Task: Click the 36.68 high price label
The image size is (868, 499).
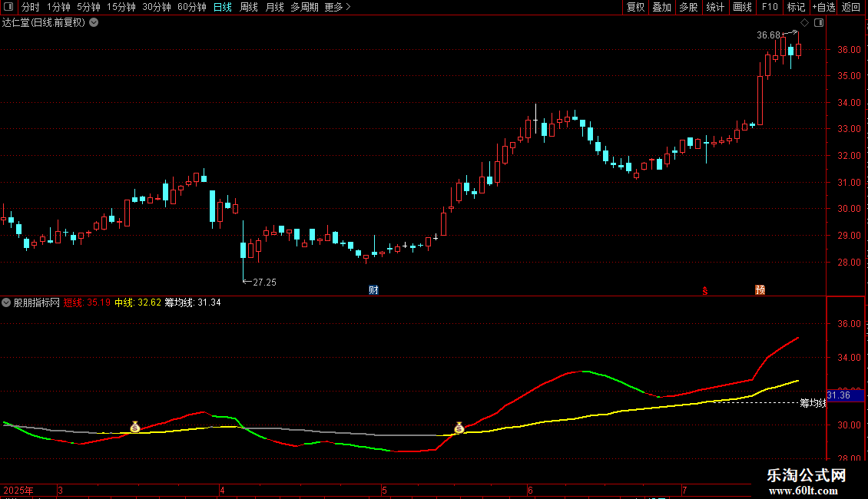Action: [768, 35]
